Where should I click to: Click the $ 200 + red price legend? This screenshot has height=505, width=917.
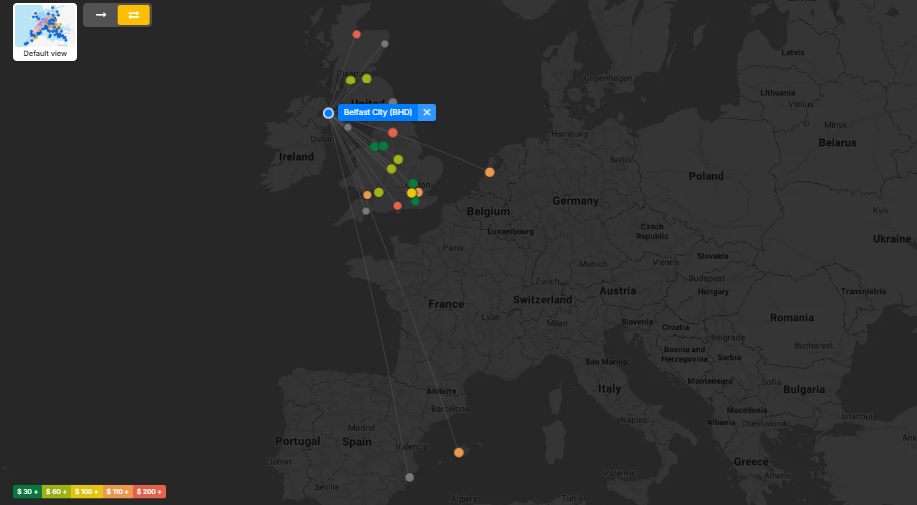pos(150,491)
